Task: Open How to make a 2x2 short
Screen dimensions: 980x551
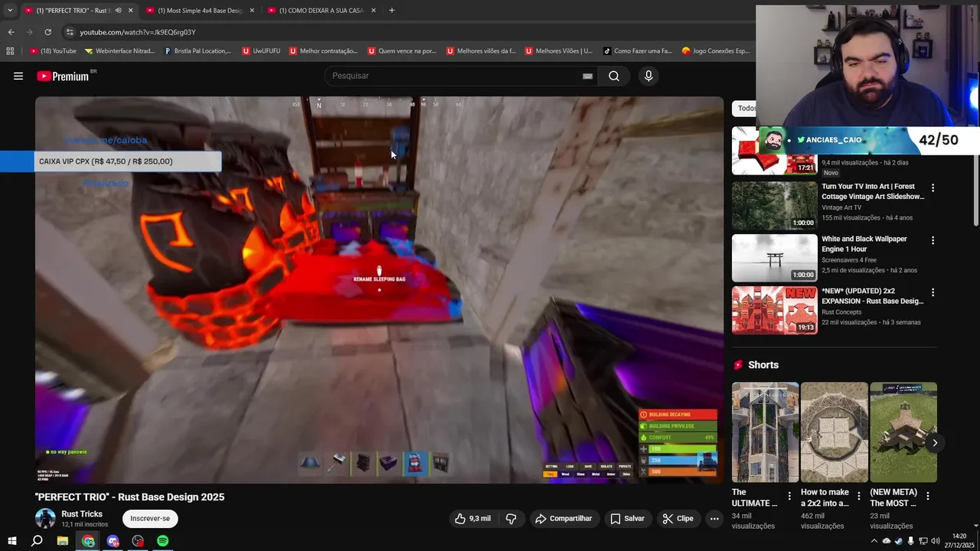Action: point(835,432)
